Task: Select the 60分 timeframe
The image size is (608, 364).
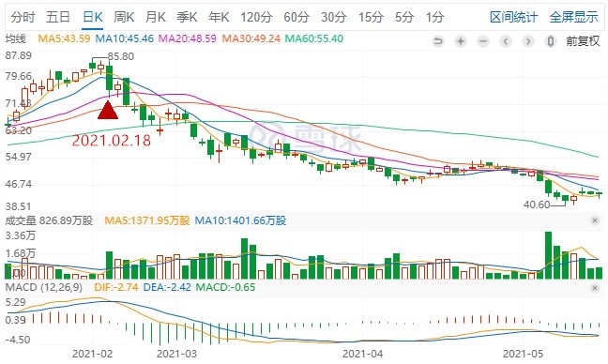Action: [x=296, y=17]
